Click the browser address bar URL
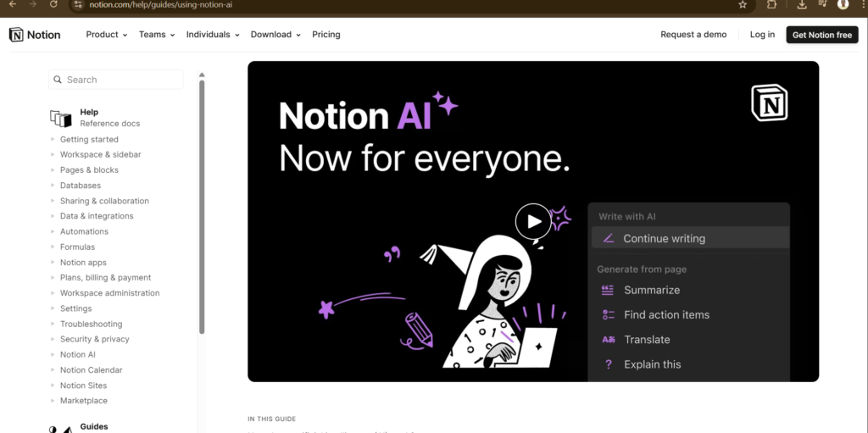The width and height of the screenshot is (868, 433). (x=160, y=4)
